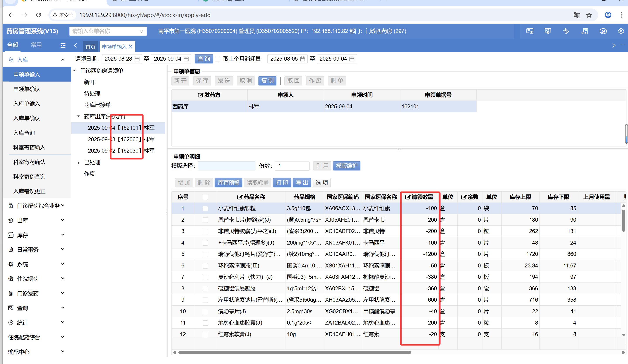Image resolution: width=628 pixels, height=364 pixels.
Task: Switch to the 首页 tab
Action: point(90,47)
